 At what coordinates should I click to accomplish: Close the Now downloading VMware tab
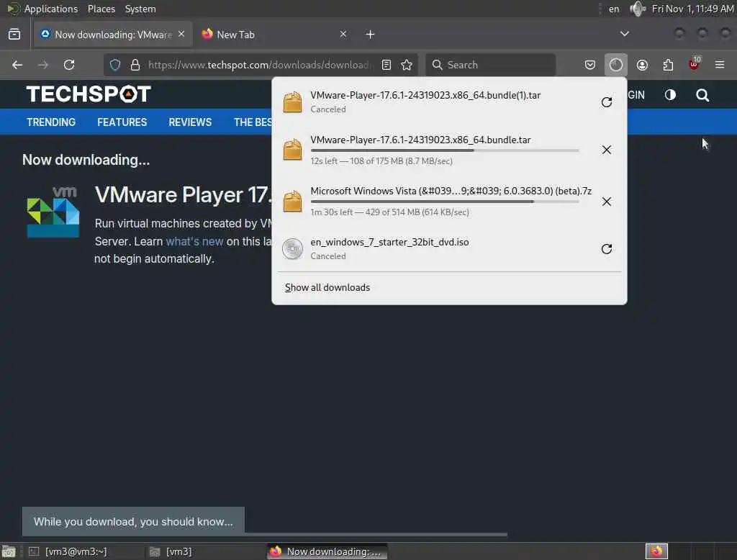pos(181,35)
